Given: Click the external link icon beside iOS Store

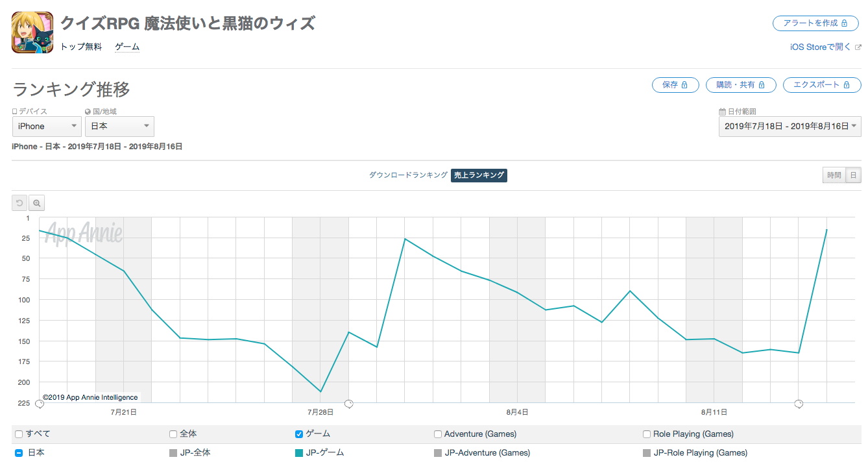Looking at the screenshot, I should pyautogui.click(x=858, y=47).
